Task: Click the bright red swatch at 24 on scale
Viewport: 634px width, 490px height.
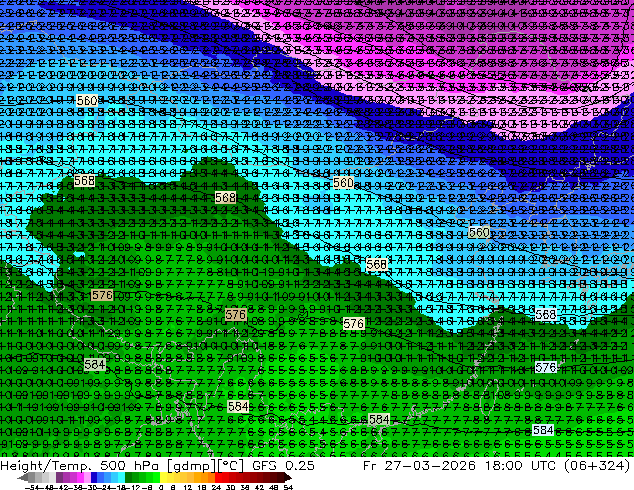Action: click(218, 478)
